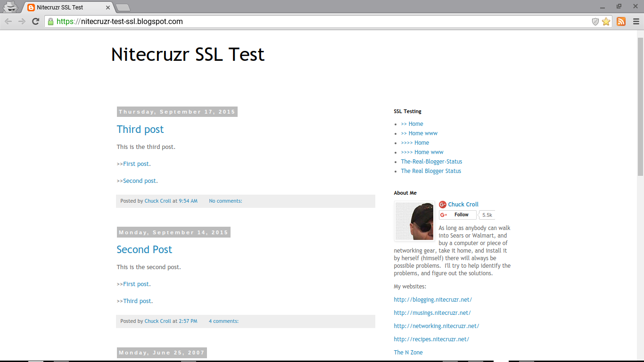Viewport: 644px width, 362px height.
Task: Open http://blogging.nitecruzr.net/ from My websites
Action: click(x=433, y=299)
